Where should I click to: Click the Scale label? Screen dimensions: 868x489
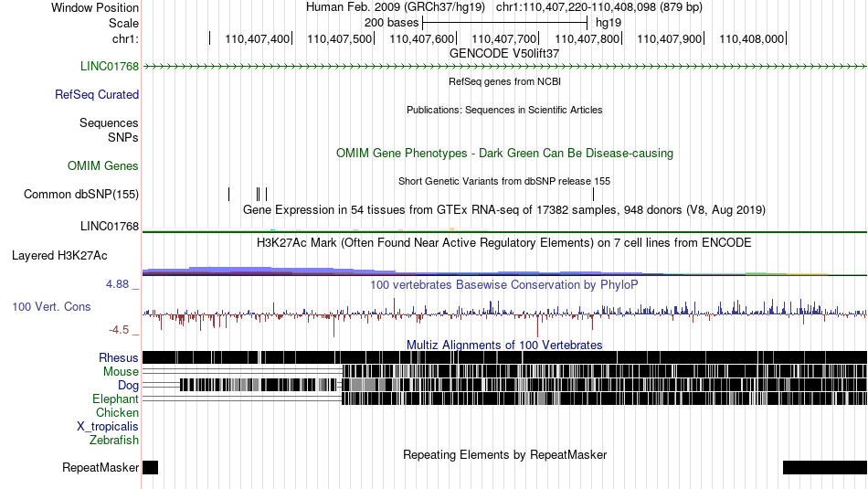123,23
